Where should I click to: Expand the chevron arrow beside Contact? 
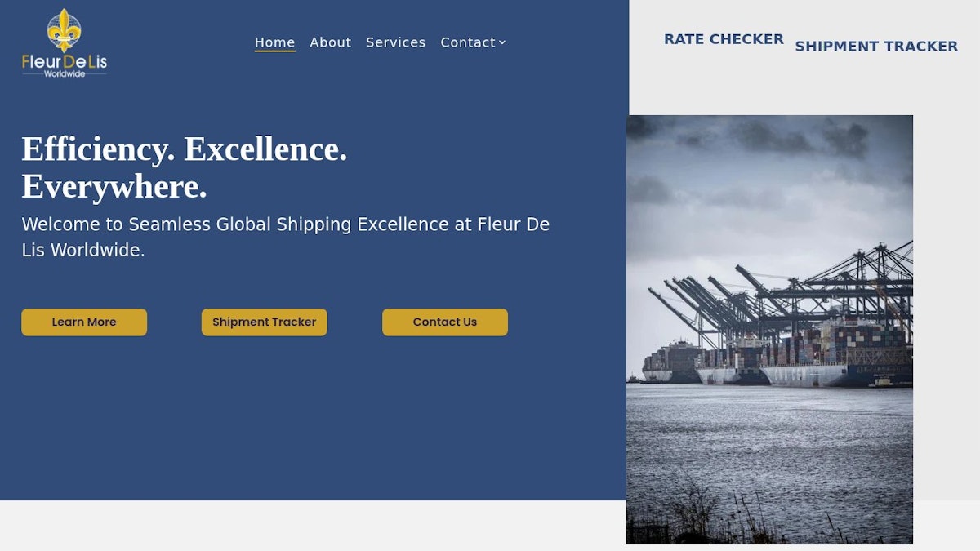(x=502, y=42)
